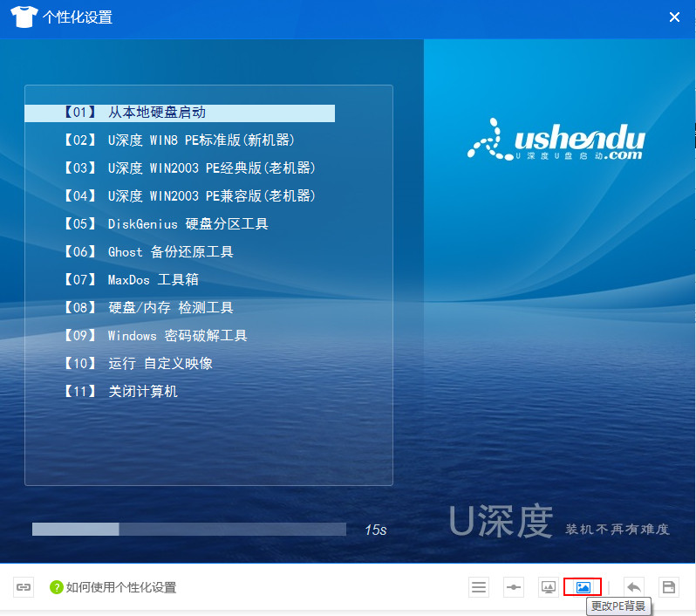This screenshot has height=616, width=696.
Task: Pick 【09】 Windows 密码破解工具 entry
Action: (155, 336)
